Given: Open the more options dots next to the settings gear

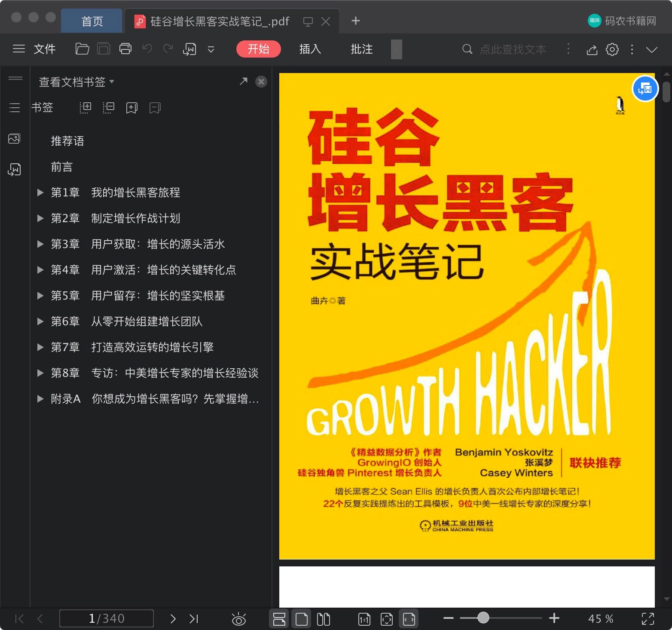Looking at the screenshot, I should click(632, 49).
